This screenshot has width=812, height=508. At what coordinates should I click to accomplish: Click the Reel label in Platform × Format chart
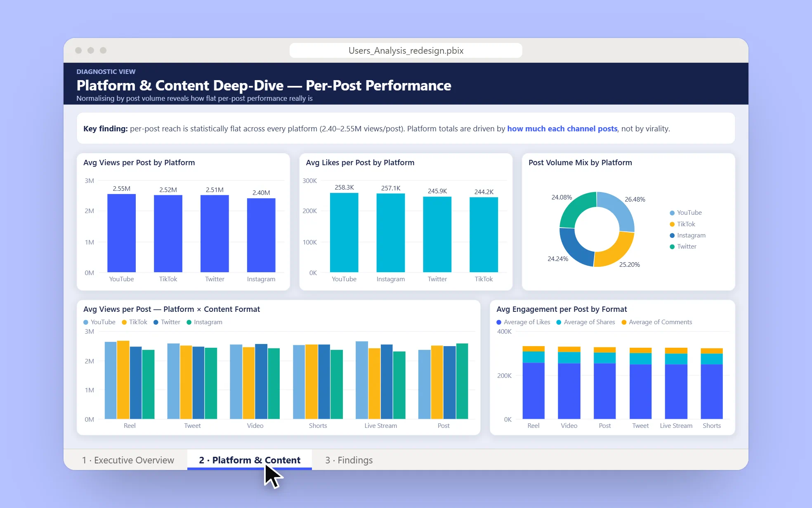click(x=130, y=426)
